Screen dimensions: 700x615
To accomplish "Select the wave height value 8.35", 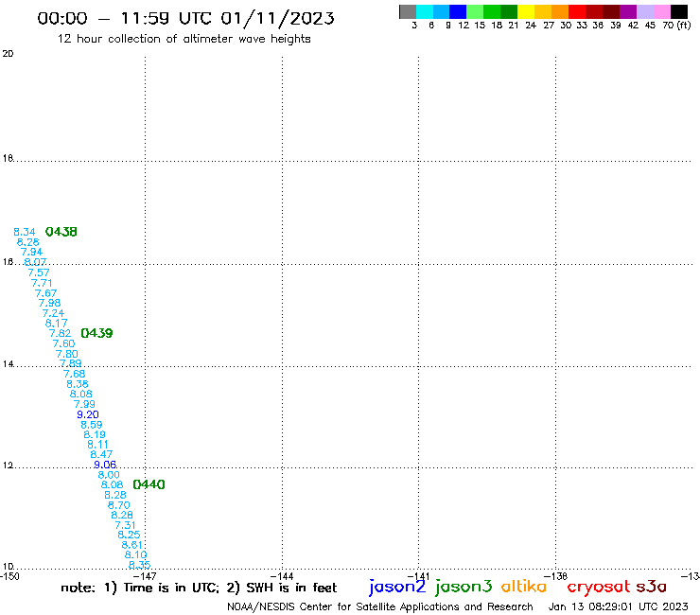I will tap(139, 565).
